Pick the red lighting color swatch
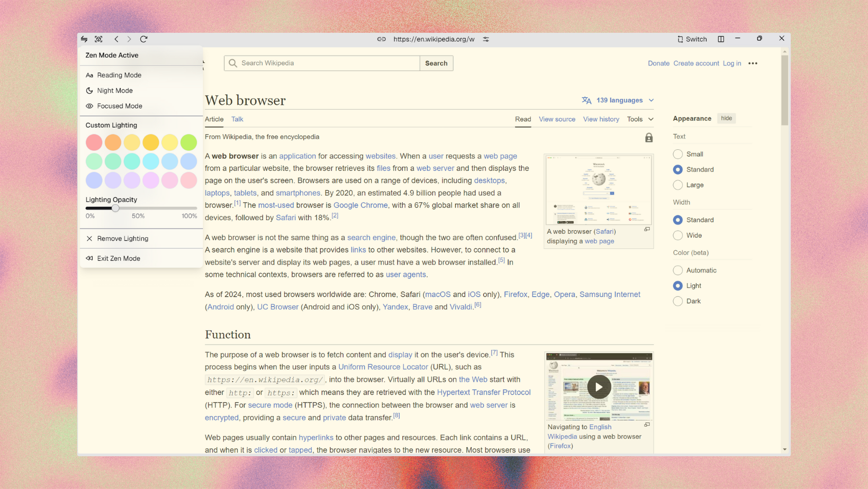 tap(94, 142)
